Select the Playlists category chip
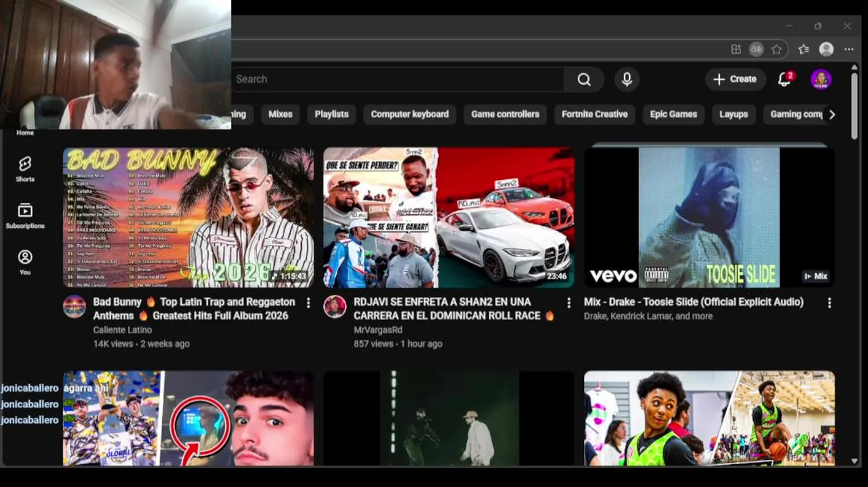868x487 pixels. point(331,114)
